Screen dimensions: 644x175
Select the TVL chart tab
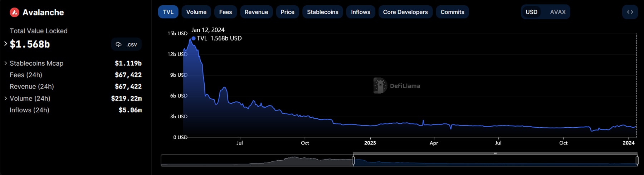pos(168,12)
